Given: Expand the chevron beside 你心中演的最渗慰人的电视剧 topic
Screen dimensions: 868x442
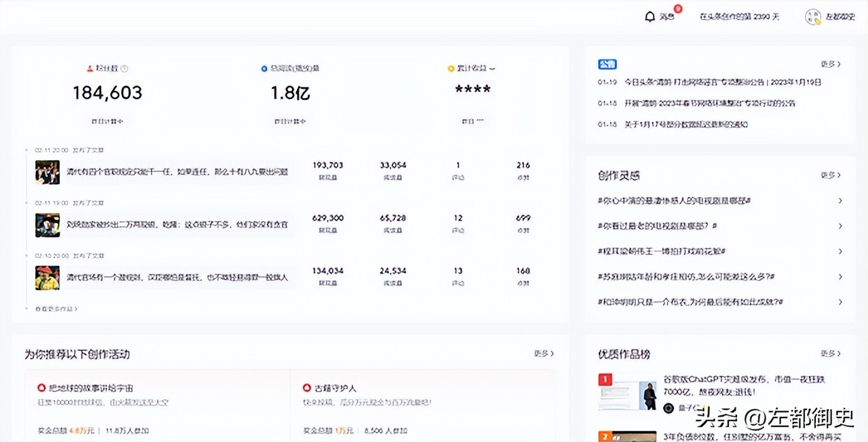Looking at the screenshot, I should click(841, 200).
